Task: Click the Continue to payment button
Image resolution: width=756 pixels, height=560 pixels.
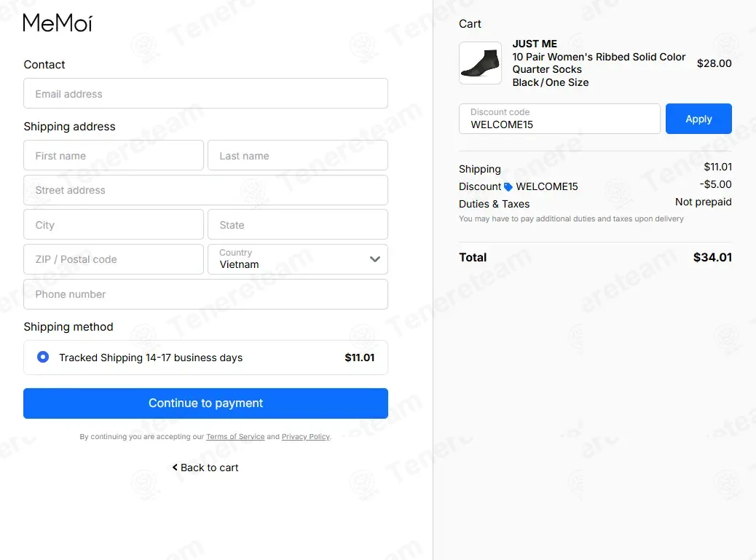Action: click(205, 403)
